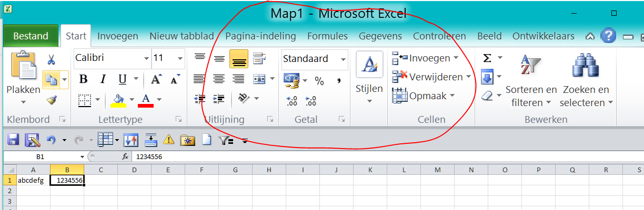Click red font color button
Image resolution: width=644 pixels, height=210 pixels.
(x=146, y=99)
